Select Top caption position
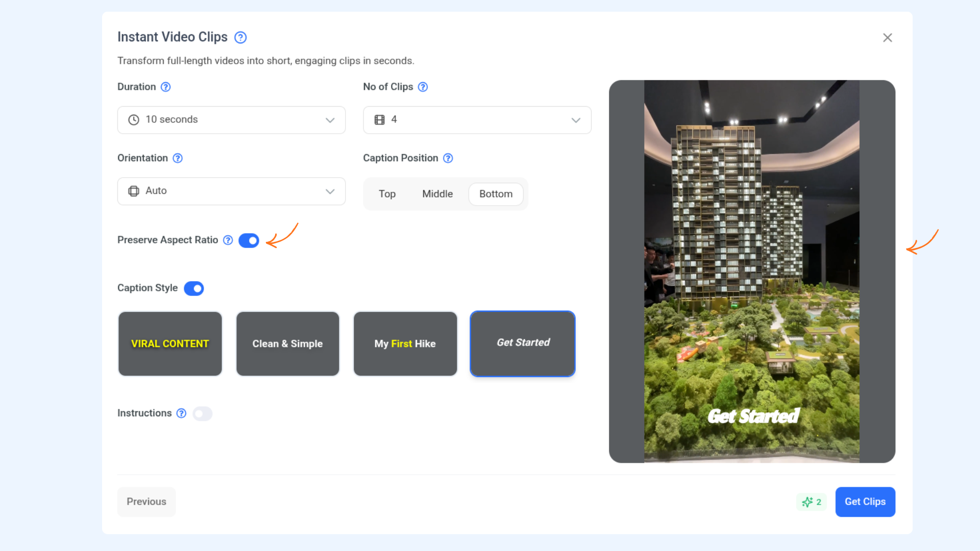 (x=387, y=194)
